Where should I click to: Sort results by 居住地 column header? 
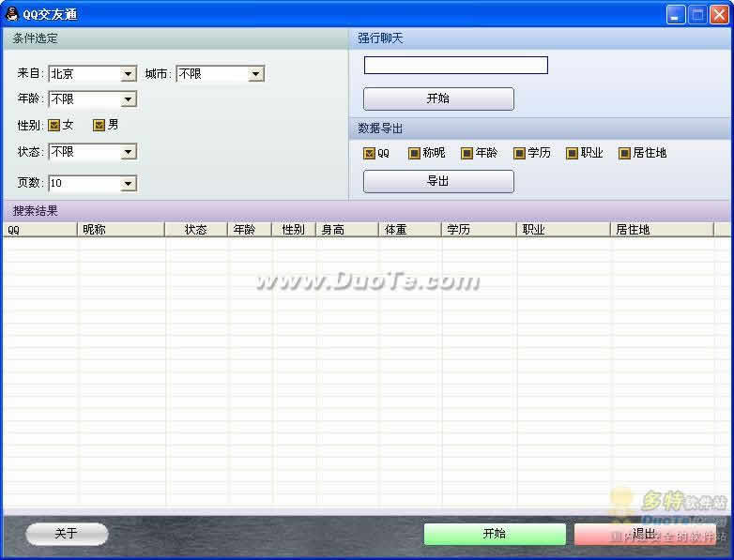point(663,230)
